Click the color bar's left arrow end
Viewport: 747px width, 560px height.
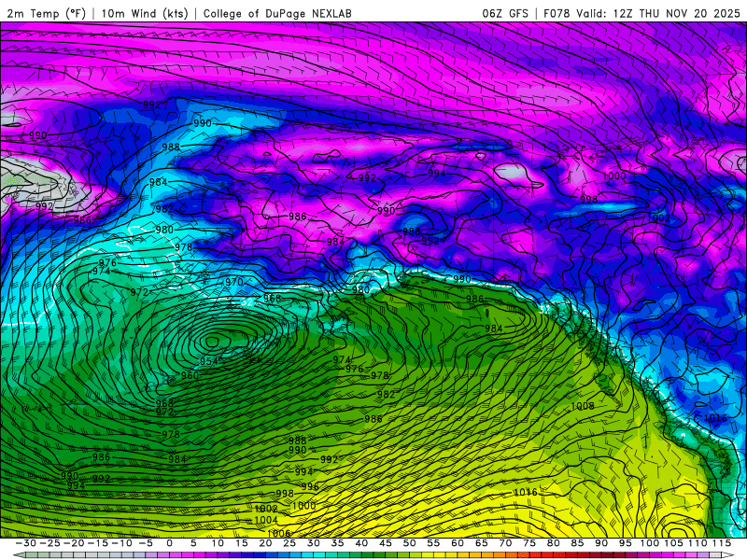18,555
